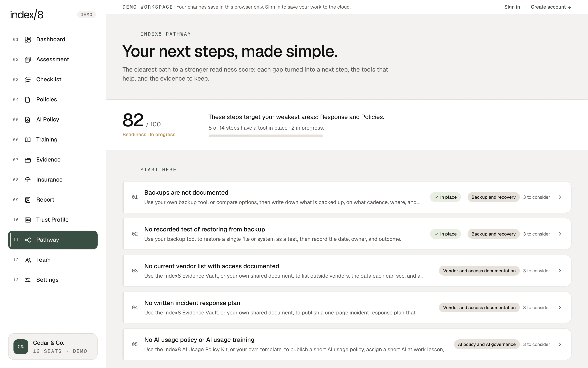Click the Training open-book icon

(x=28, y=140)
